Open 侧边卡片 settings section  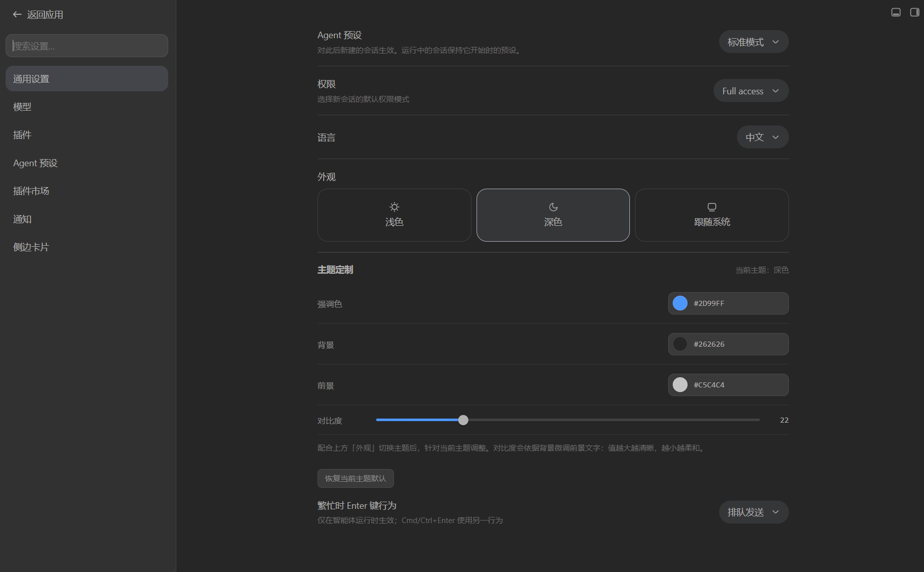click(87, 247)
